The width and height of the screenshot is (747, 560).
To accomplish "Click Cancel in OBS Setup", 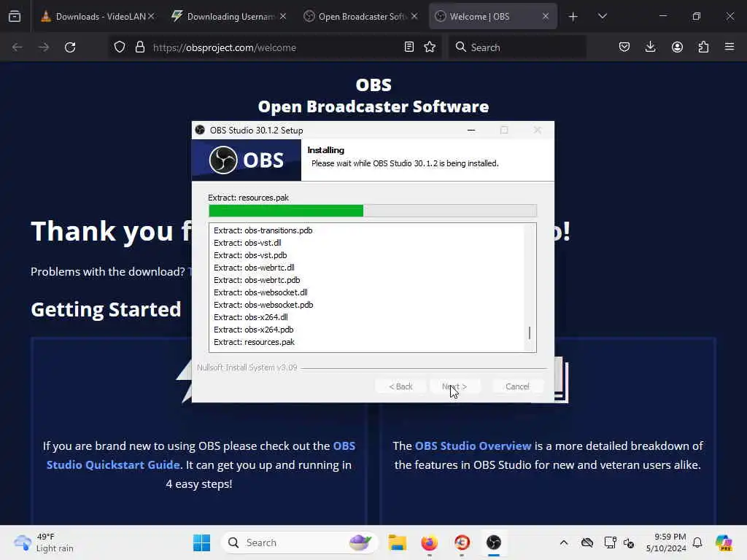I will click(x=517, y=386).
